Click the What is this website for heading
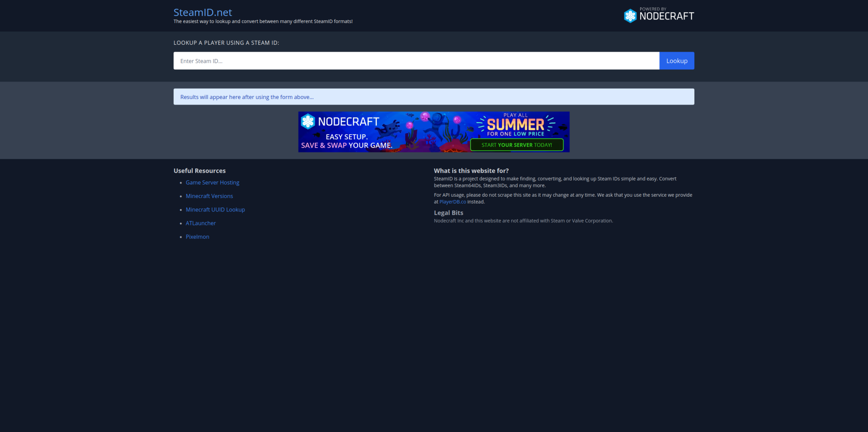This screenshot has width=868, height=432. coord(471,171)
